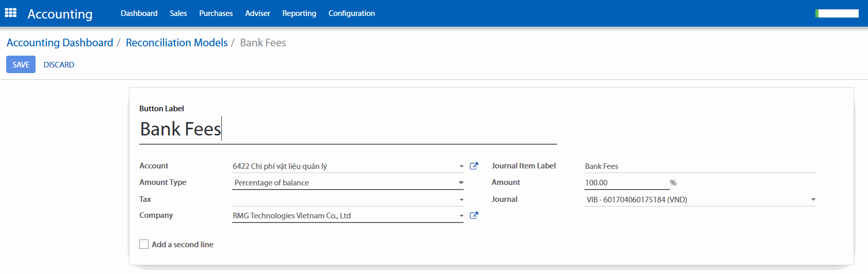This screenshot has width=868, height=274.
Task: Discard changes to the record
Action: [x=59, y=65]
